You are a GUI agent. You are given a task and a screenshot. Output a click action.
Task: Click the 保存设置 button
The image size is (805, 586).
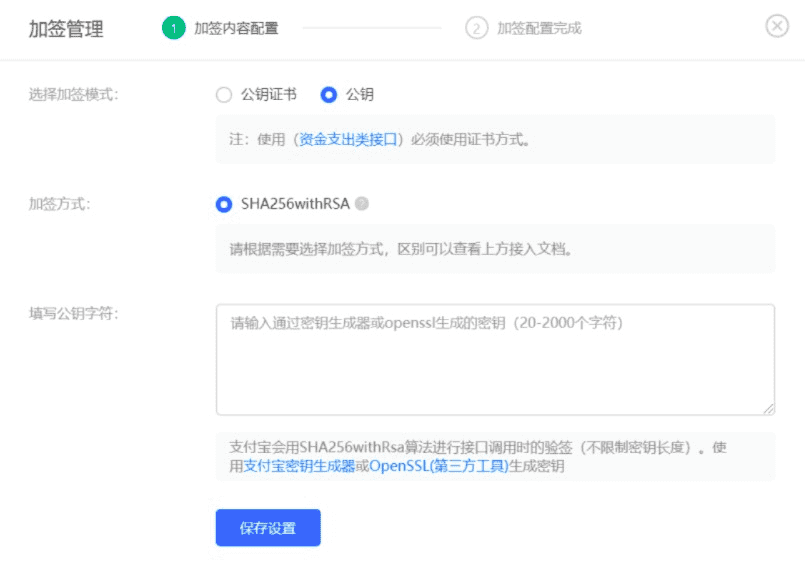pyautogui.click(x=268, y=527)
